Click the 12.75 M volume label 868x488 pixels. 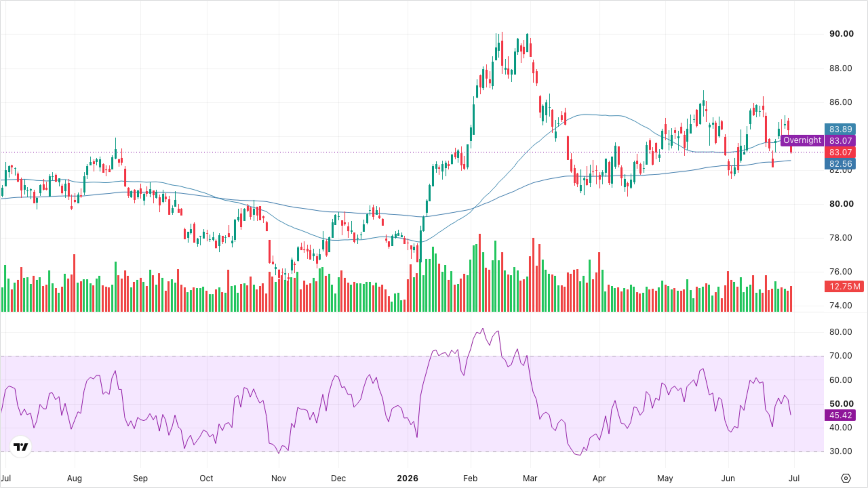844,286
